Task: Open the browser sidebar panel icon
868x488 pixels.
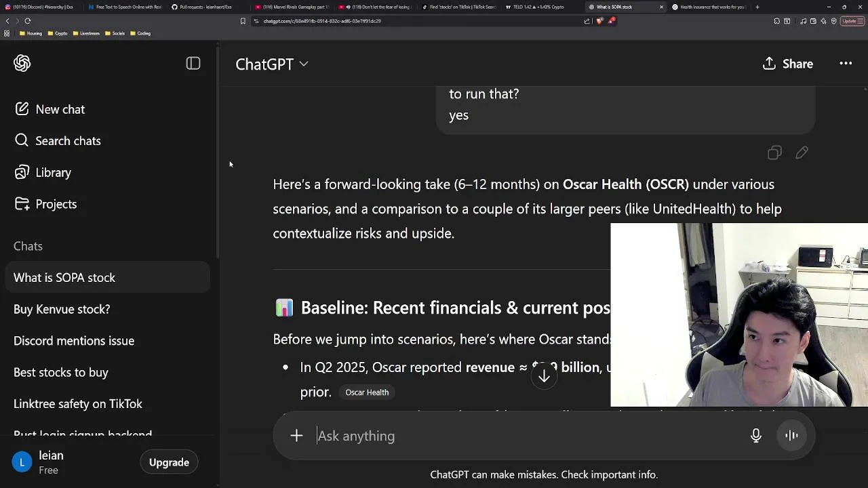Action: point(787,21)
